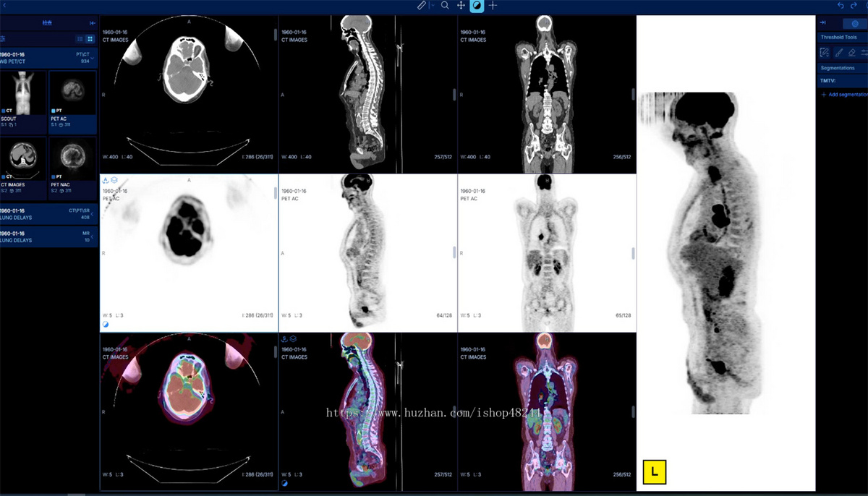Open the measurement tool dropdown arrow
Image resolution: width=868 pixels, height=496 pixels.
coord(433,5)
